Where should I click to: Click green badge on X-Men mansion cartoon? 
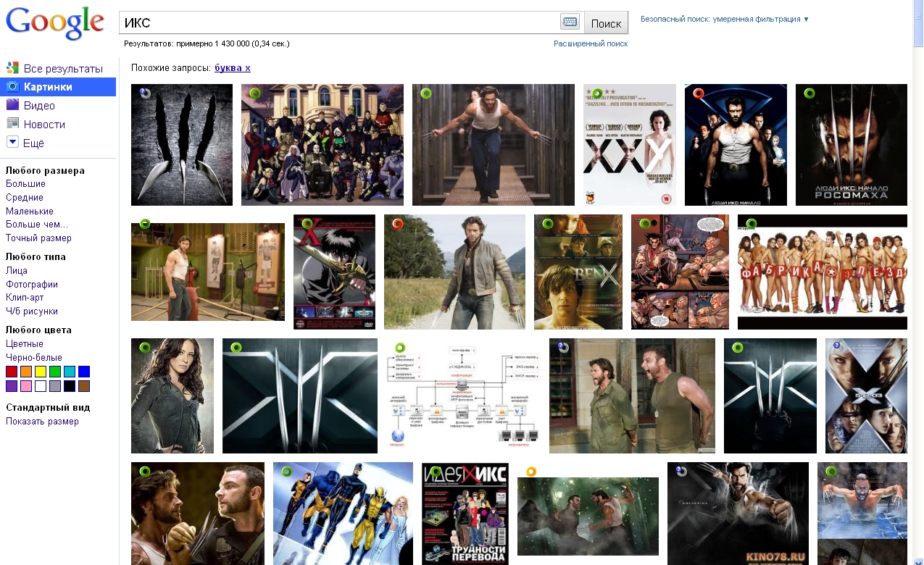(255, 93)
